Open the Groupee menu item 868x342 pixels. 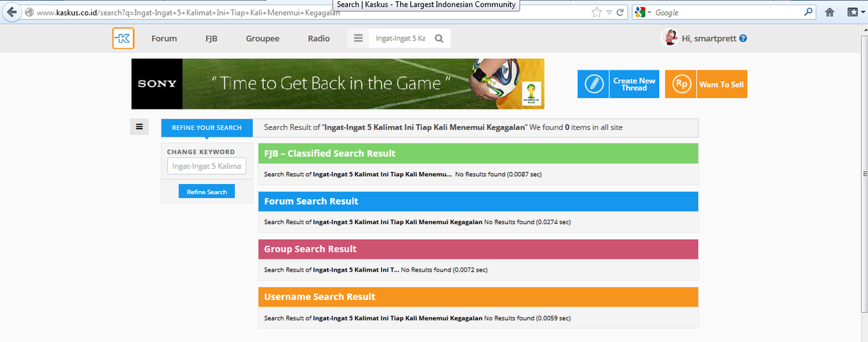click(x=262, y=39)
